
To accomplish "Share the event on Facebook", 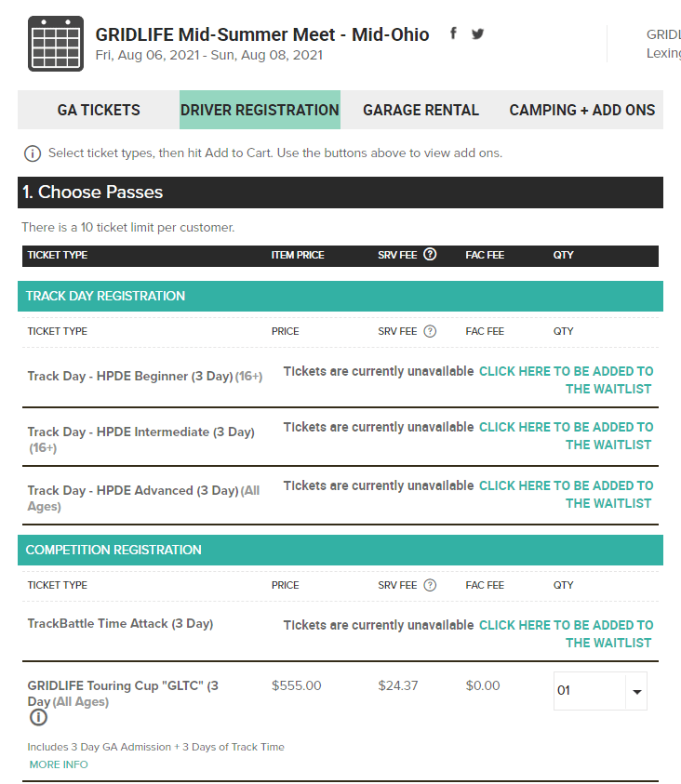I will click(x=453, y=33).
